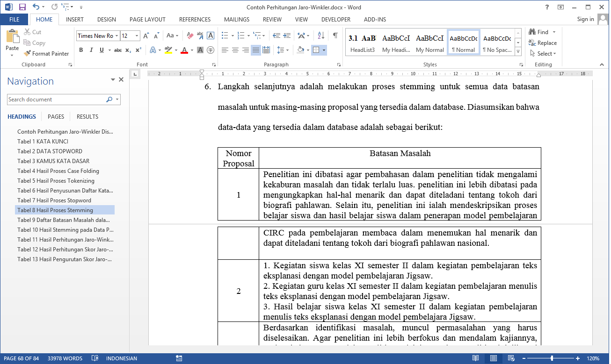Viewport: 611px width, 364px height.
Task: Click the Replace button
Action: point(543,43)
